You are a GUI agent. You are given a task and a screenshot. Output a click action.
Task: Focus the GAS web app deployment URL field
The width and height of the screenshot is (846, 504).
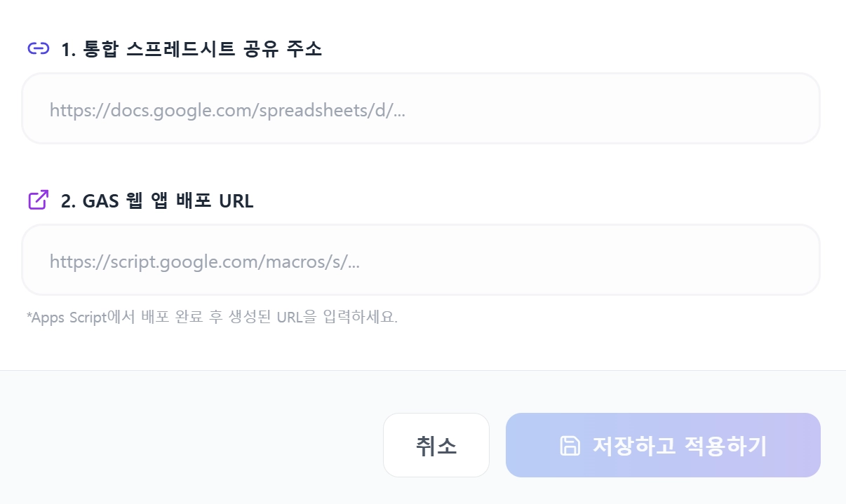pos(421,261)
